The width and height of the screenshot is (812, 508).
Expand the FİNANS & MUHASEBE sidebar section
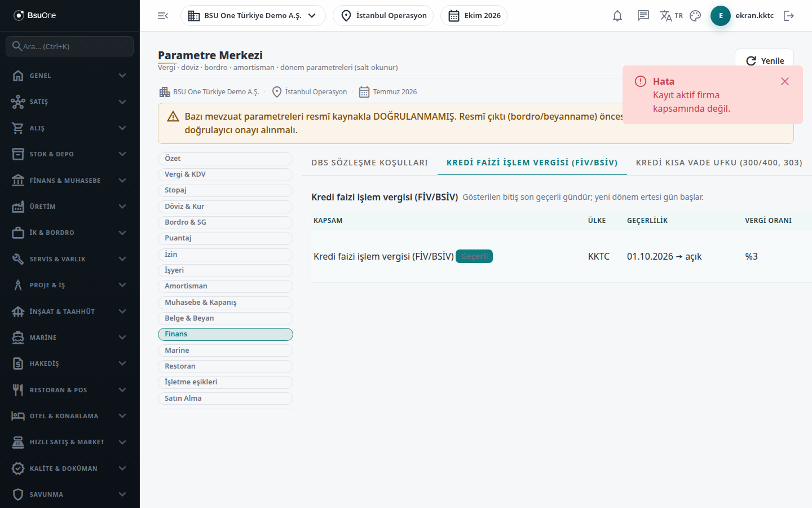pos(69,181)
